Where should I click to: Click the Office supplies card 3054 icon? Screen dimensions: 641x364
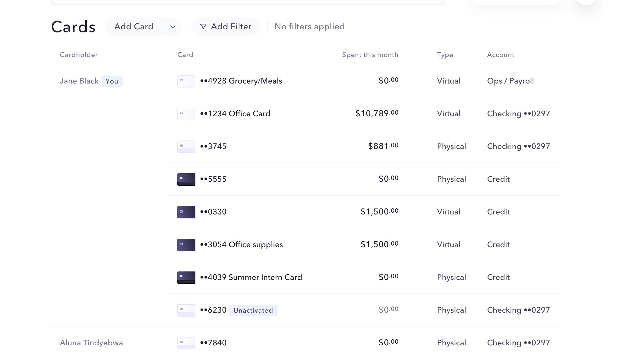tap(186, 245)
